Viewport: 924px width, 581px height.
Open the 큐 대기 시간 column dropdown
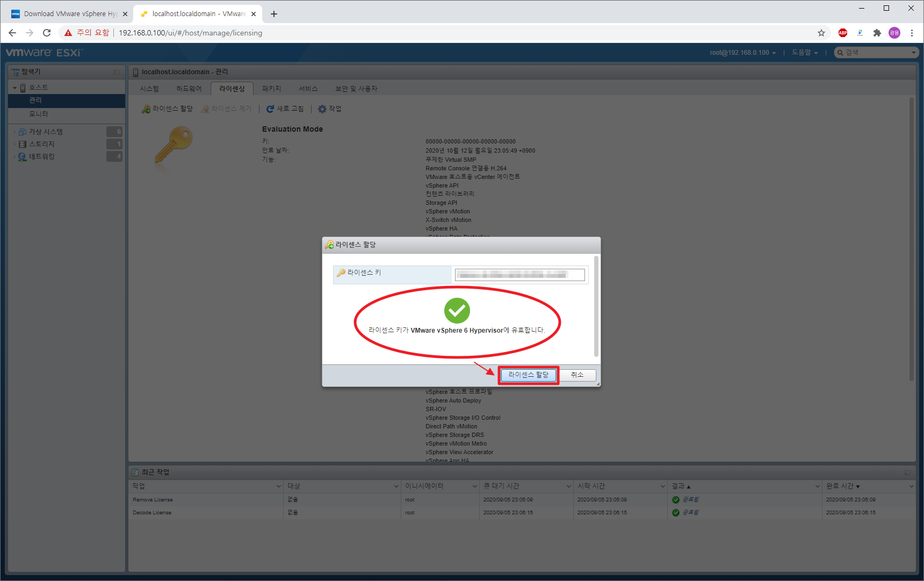click(569, 486)
